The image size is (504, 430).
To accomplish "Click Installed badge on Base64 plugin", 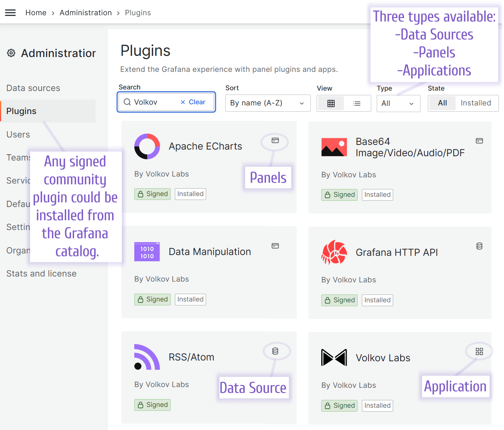I will coord(378,195).
